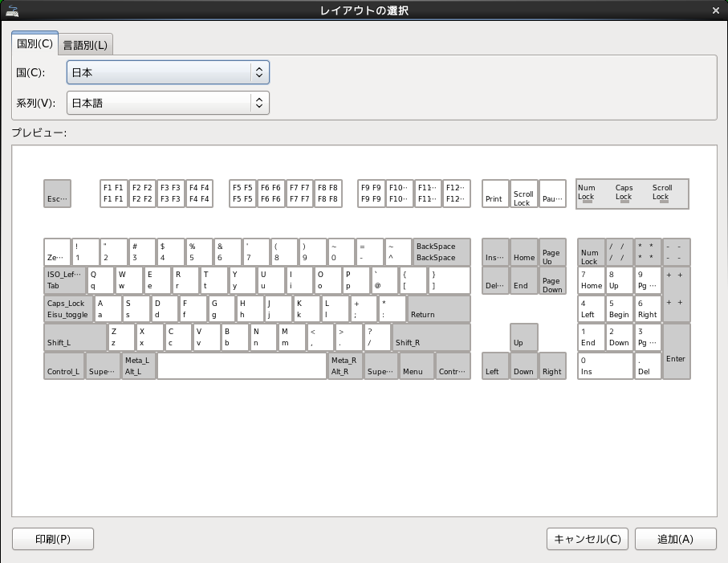Click the space bar in keyboard preview
Viewport: 728px width, 563px height.
point(242,365)
